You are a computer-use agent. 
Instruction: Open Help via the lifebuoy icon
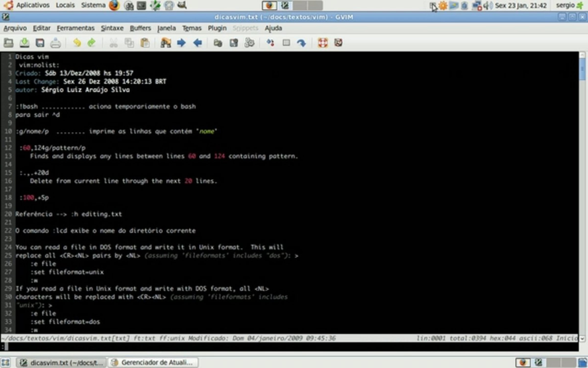[x=323, y=43]
